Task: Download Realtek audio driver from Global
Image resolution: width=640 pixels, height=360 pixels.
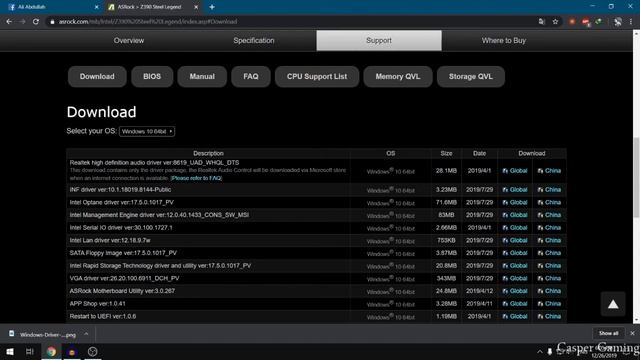Action: pos(515,171)
